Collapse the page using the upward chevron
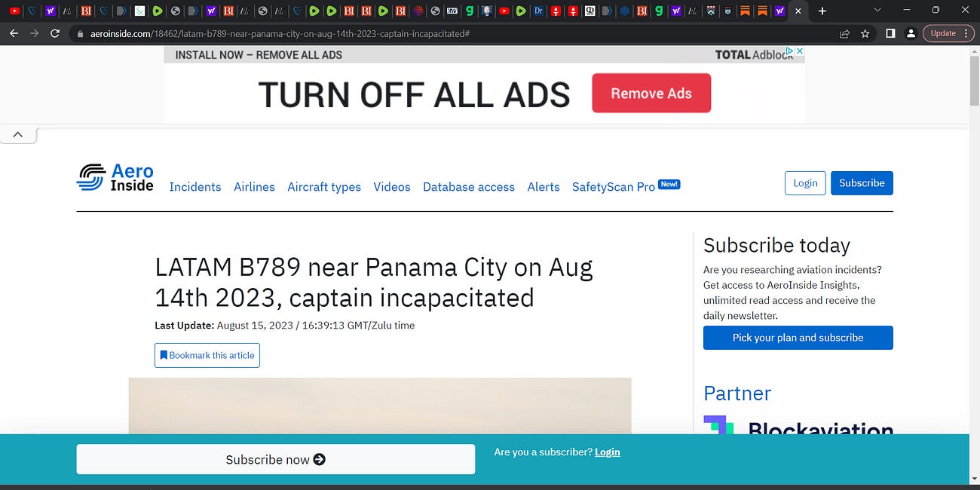 tap(18, 133)
